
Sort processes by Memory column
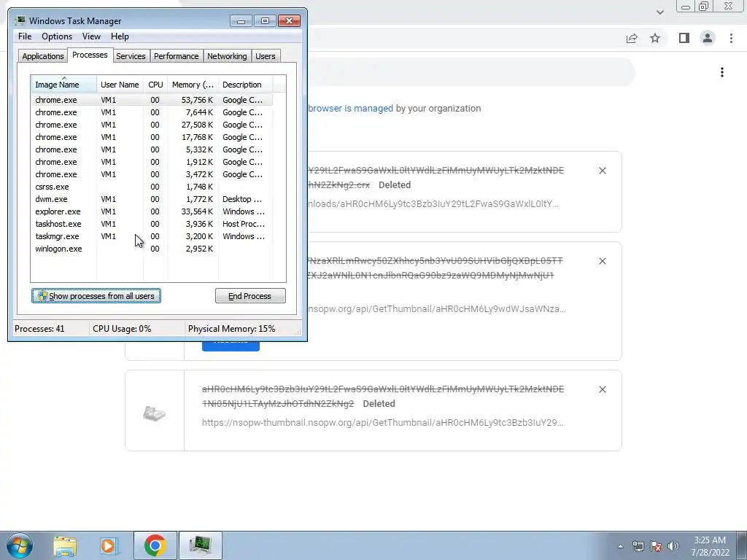click(x=193, y=85)
